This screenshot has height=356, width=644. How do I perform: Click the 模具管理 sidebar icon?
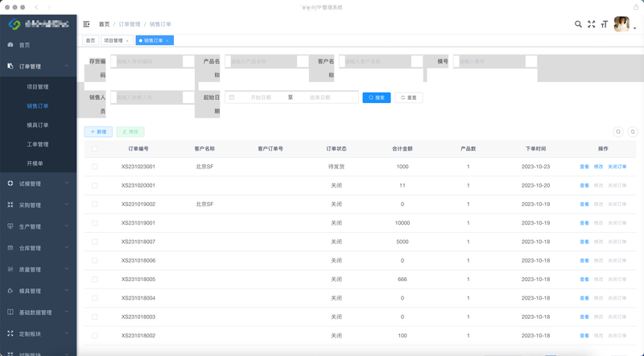(10, 291)
